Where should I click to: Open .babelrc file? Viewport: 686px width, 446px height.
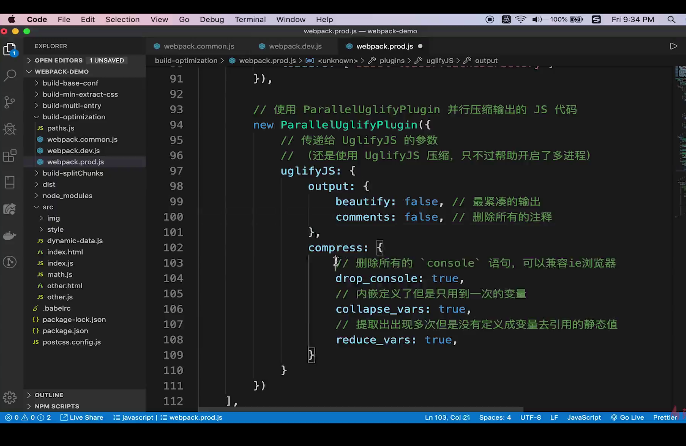pos(85,309)
